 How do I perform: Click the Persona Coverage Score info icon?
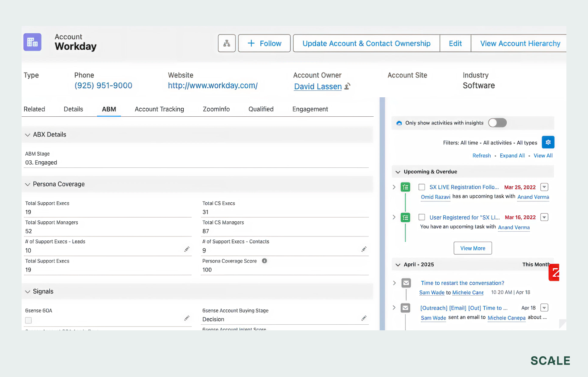point(265,261)
